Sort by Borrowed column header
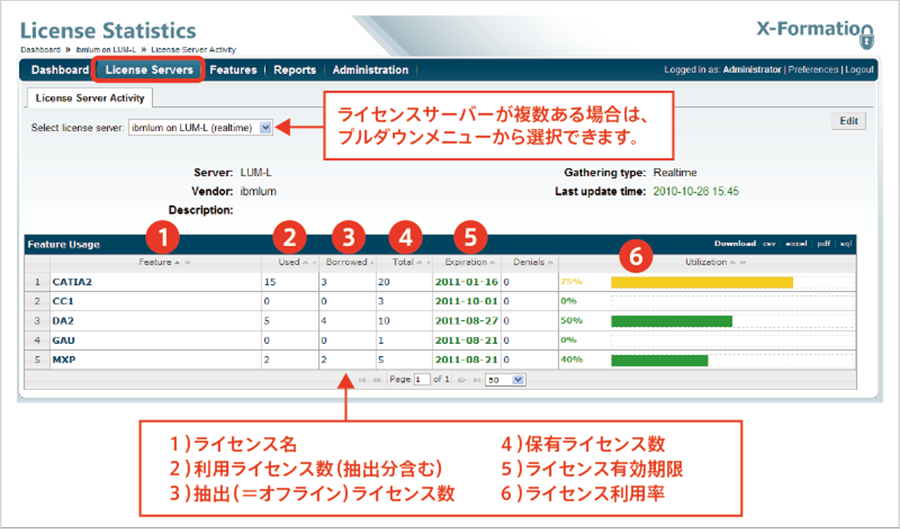The width and height of the screenshot is (900, 529). coord(347,262)
